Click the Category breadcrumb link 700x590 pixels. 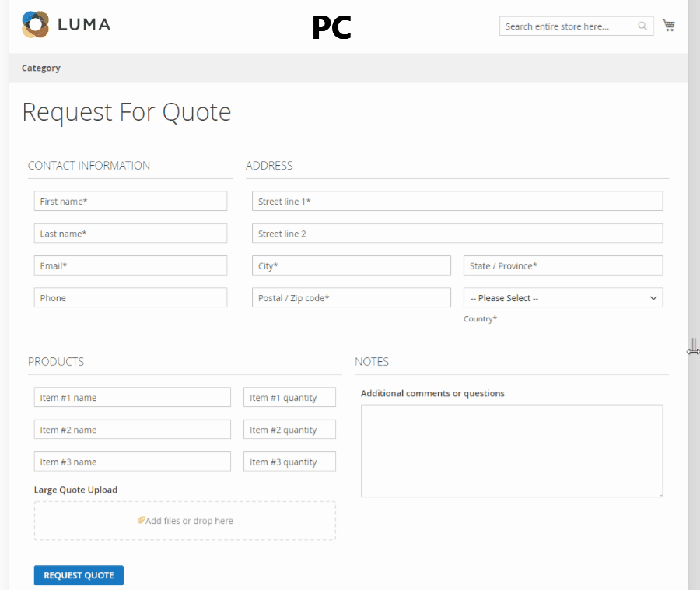(x=40, y=68)
